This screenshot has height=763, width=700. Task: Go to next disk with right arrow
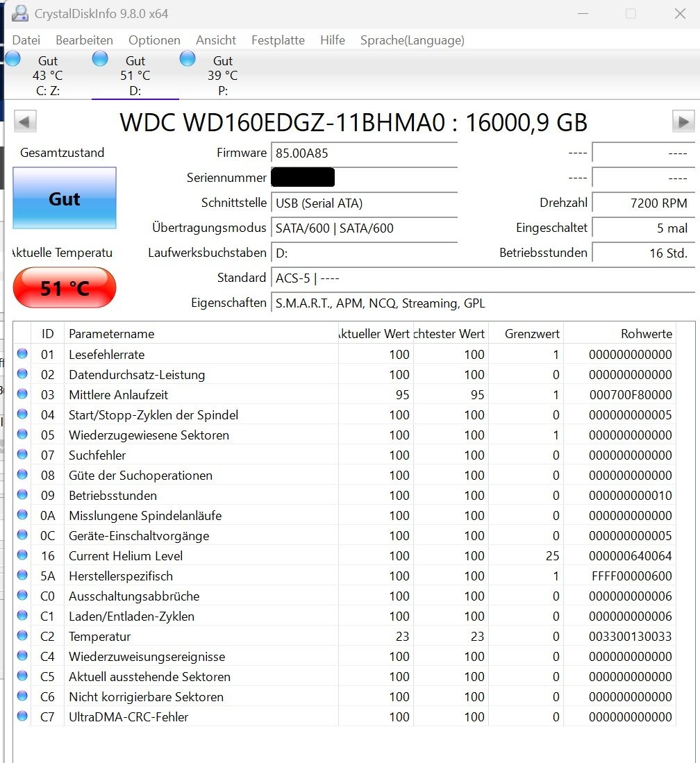[683, 121]
